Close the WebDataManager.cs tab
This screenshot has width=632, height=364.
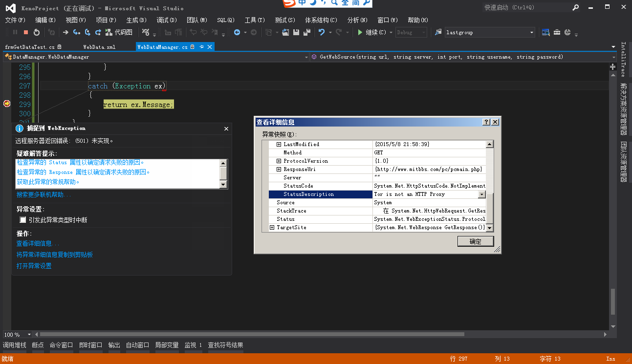pos(210,47)
